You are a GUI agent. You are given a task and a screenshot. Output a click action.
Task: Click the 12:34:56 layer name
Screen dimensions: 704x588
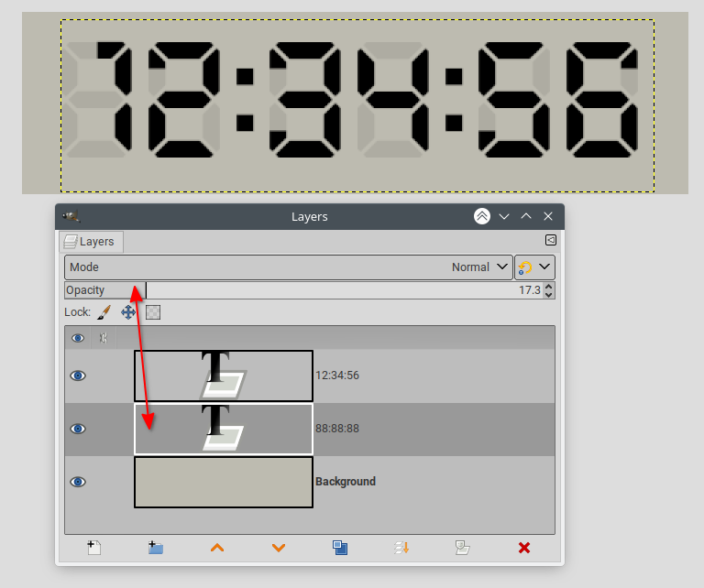[337, 376]
